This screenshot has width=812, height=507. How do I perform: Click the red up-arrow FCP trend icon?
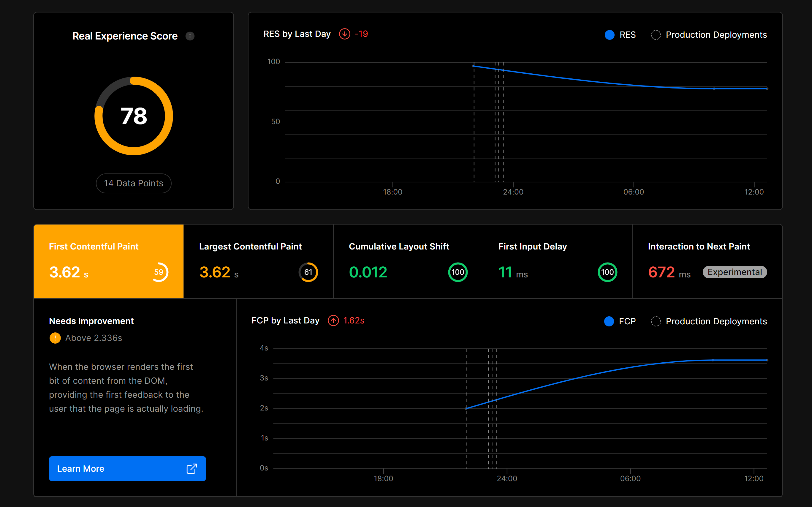click(x=333, y=320)
